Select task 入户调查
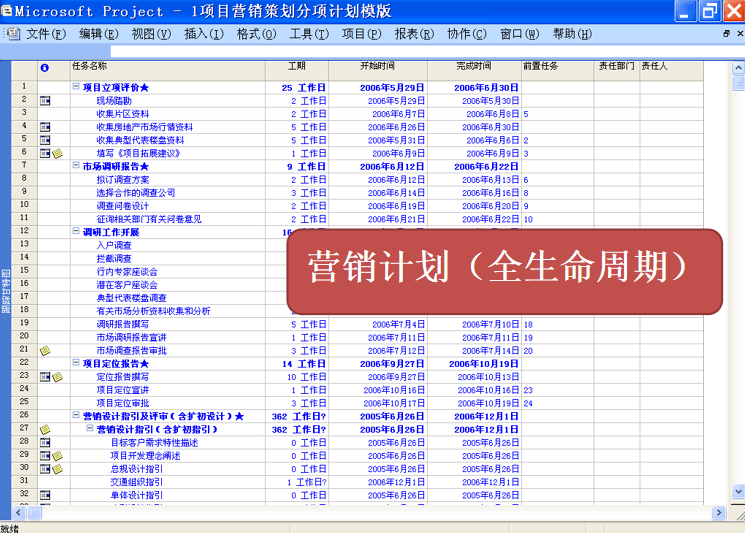This screenshot has width=745, height=533. click(114, 246)
